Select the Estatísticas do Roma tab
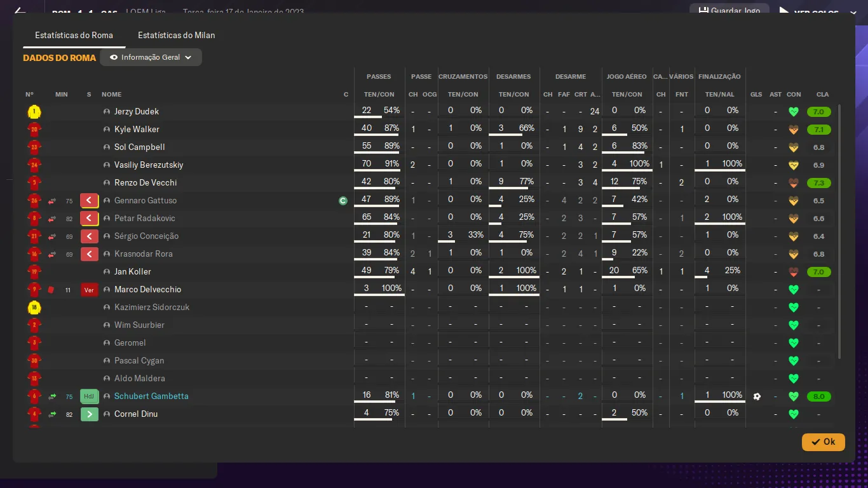Viewport: 868px width, 488px height. [74, 35]
